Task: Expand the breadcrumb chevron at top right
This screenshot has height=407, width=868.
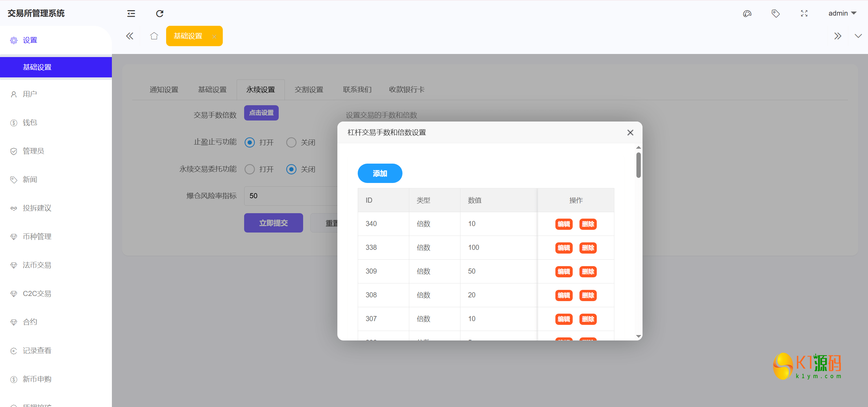Action: [x=858, y=36]
